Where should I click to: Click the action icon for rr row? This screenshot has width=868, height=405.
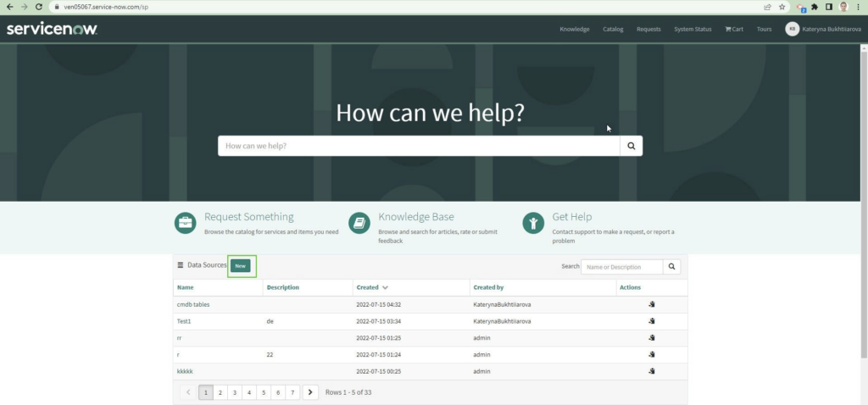click(652, 337)
